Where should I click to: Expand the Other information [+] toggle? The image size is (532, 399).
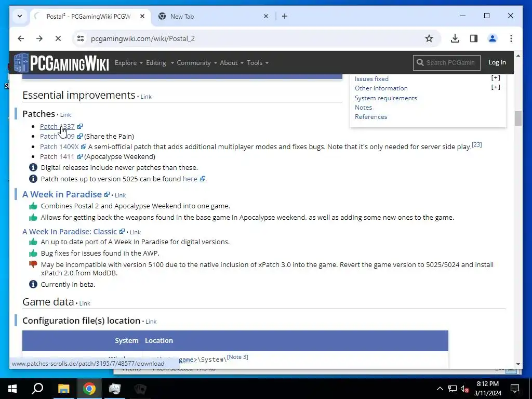496,87
